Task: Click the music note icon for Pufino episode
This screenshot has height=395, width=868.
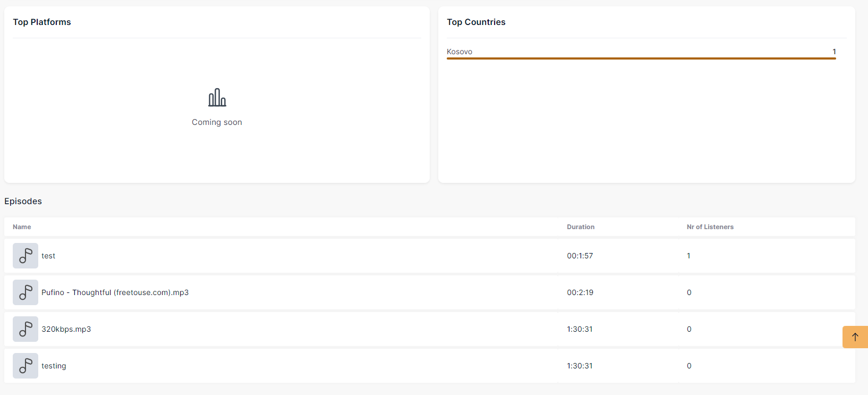Action: (25, 292)
